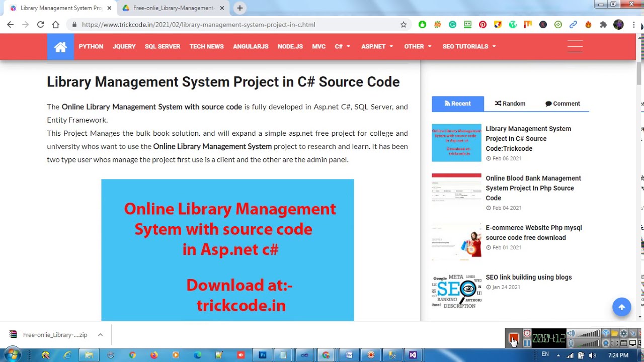Stop recording with the red stop button
The image size is (644, 362).
514,338
